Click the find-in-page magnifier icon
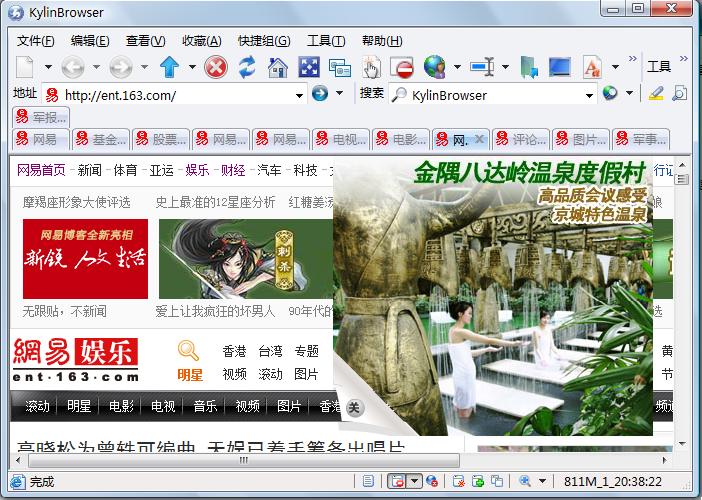 pos(680,94)
